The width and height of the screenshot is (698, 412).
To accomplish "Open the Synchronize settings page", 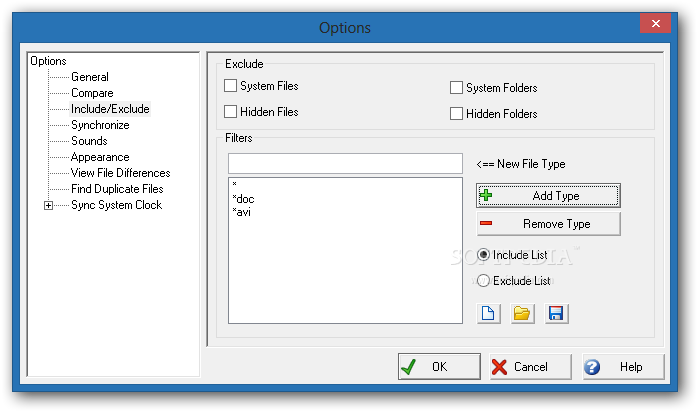I will 100,125.
